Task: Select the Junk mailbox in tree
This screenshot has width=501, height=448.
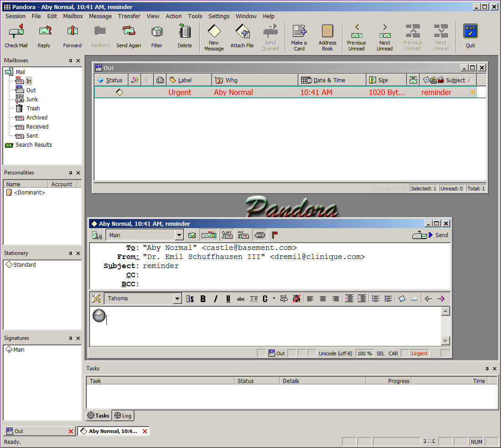Action: pos(32,99)
